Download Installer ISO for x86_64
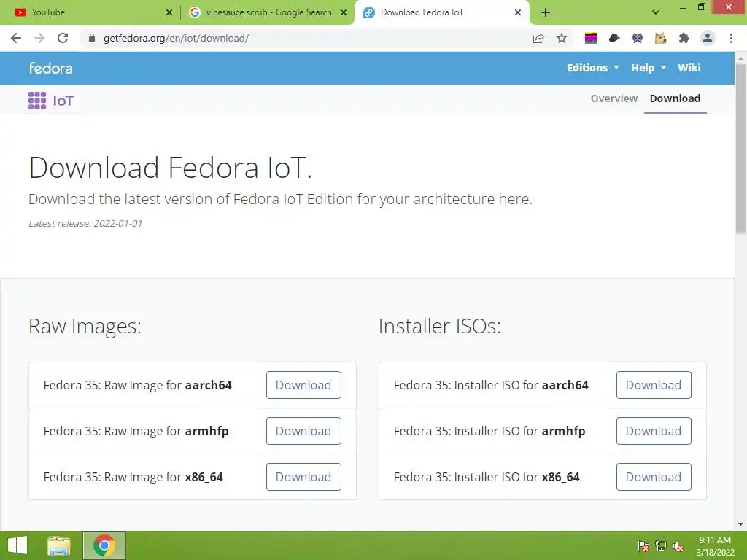Viewport: 747px width, 560px height. [654, 477]
